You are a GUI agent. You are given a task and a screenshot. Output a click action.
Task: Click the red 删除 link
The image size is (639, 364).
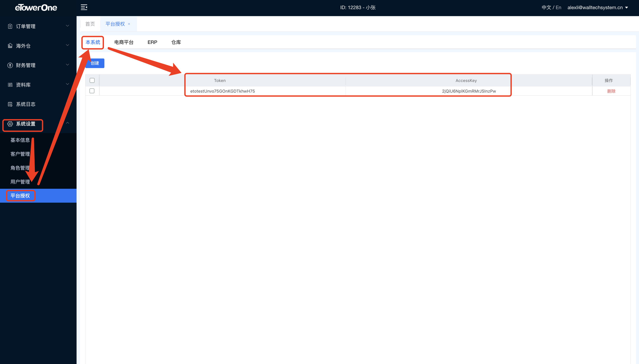(611, 91)
